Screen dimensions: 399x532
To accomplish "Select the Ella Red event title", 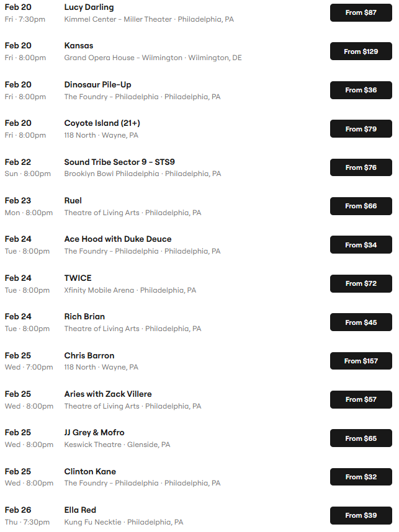I will 80,510.
